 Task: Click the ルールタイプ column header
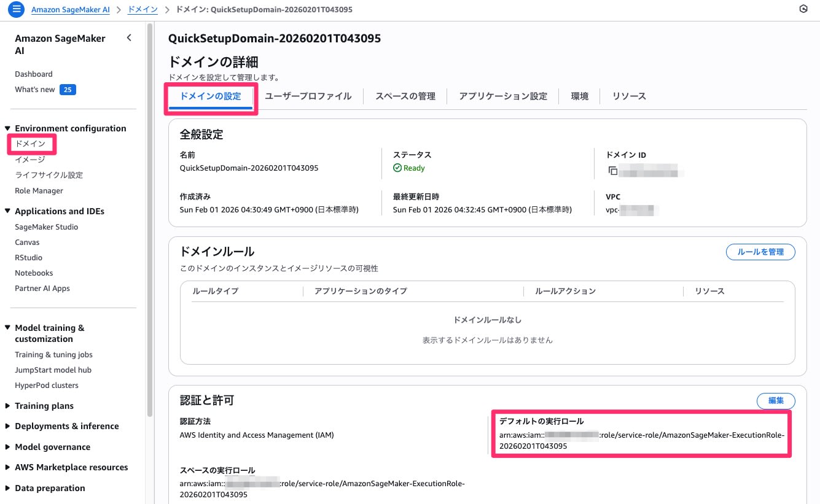[216, 291]
